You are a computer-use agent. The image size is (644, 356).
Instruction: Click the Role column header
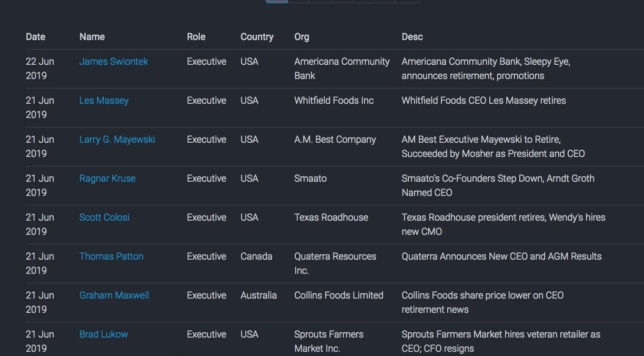pyautogui.click(x=196, y=37)
